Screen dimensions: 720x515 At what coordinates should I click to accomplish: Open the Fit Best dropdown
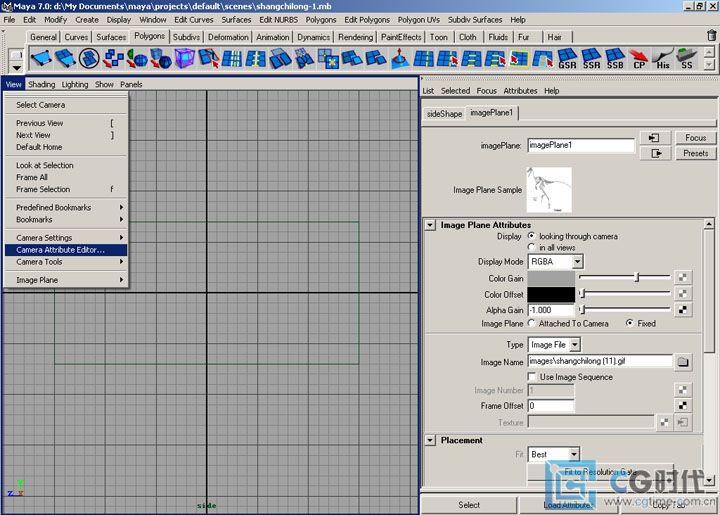[554, 454]
